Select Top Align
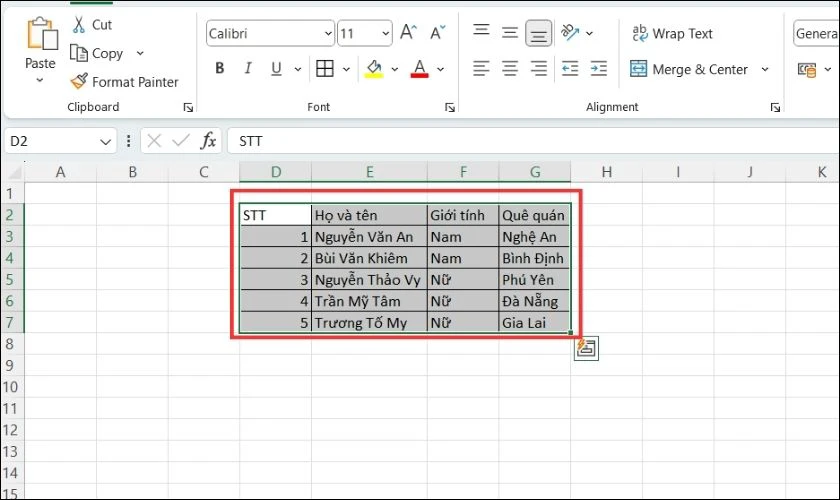The height and width of the screenshot is (500, 840). 481,31
